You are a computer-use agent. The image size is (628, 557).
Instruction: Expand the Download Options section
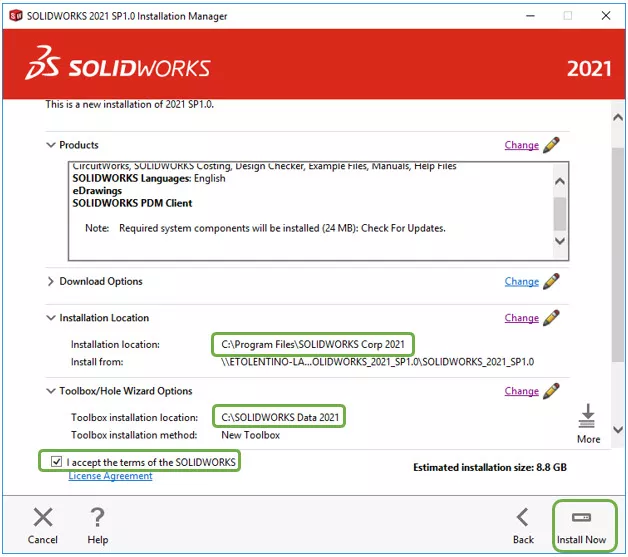coord(50,281)
